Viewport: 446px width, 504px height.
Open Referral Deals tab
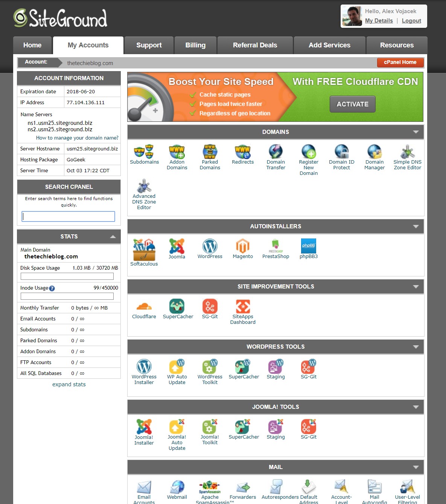(x=255, y=45)
